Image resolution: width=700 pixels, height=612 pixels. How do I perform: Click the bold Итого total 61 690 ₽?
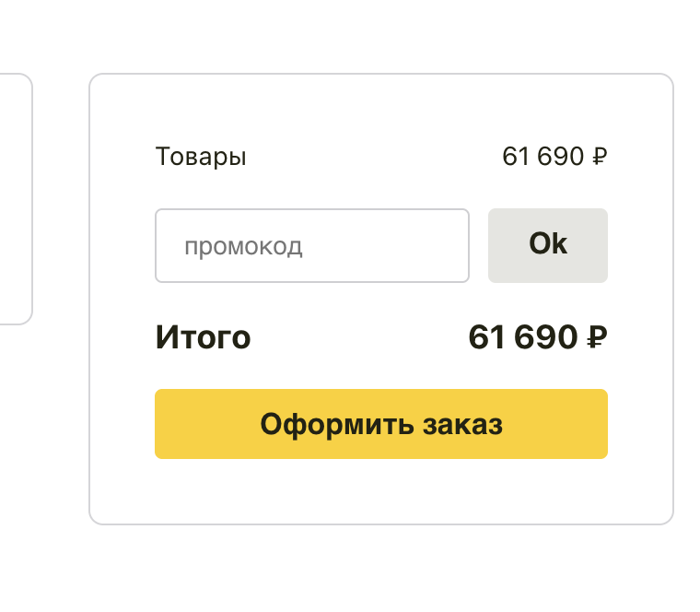click(537, 337)
